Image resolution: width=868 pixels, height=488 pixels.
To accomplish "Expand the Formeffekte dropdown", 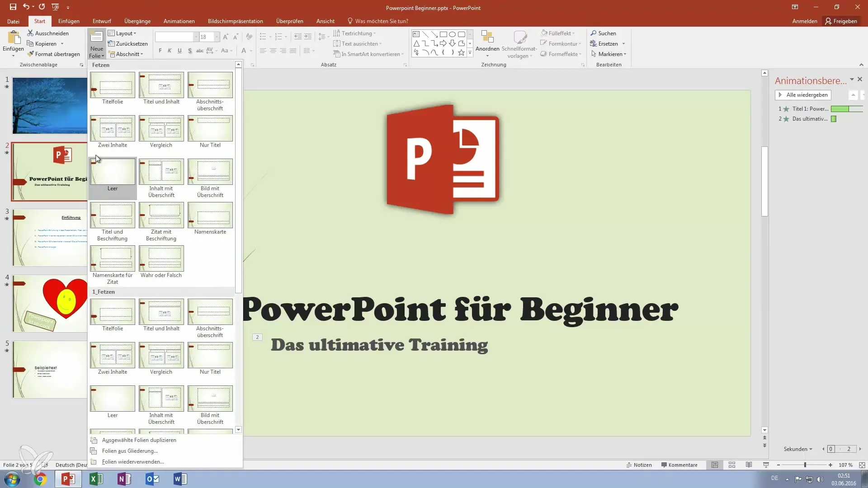I will (561, 54).
